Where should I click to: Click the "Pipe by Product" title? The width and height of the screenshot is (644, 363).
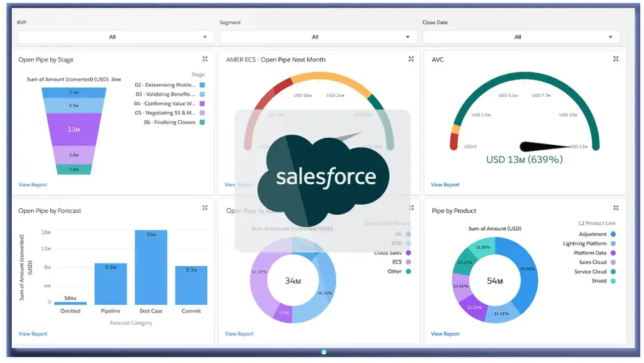pyautogui.click(x=454, y=210)
